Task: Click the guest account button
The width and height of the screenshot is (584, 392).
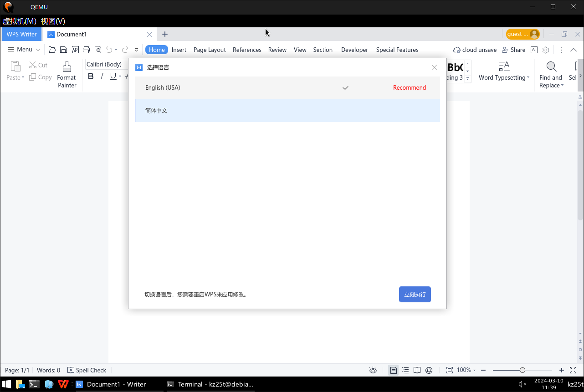Action: 523,34
